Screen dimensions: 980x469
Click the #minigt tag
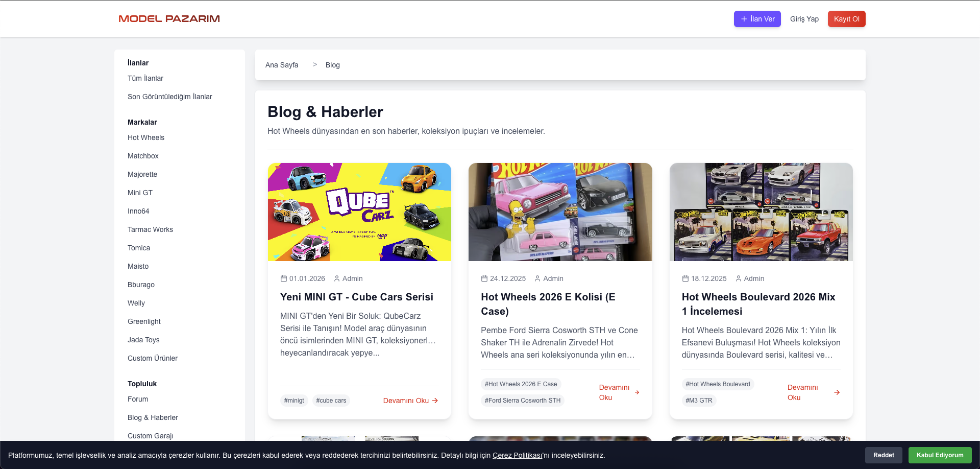tap(294, 401)
